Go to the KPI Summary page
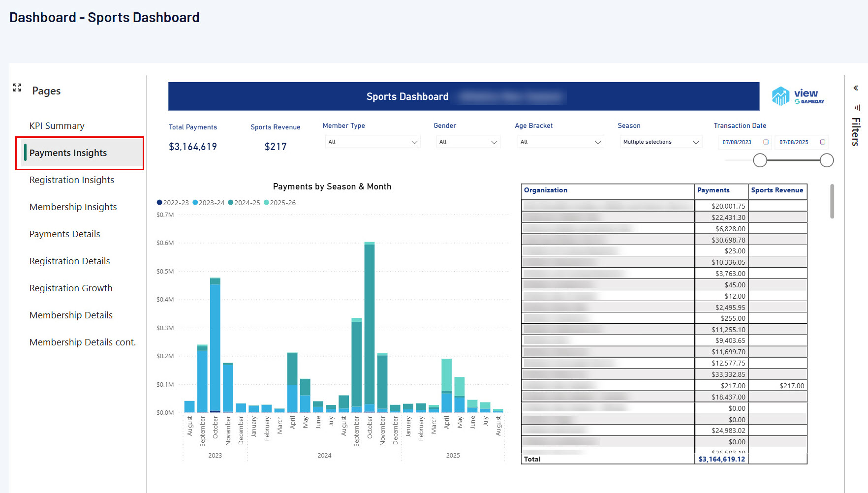 pyautogui.click(x=57, y=126)
